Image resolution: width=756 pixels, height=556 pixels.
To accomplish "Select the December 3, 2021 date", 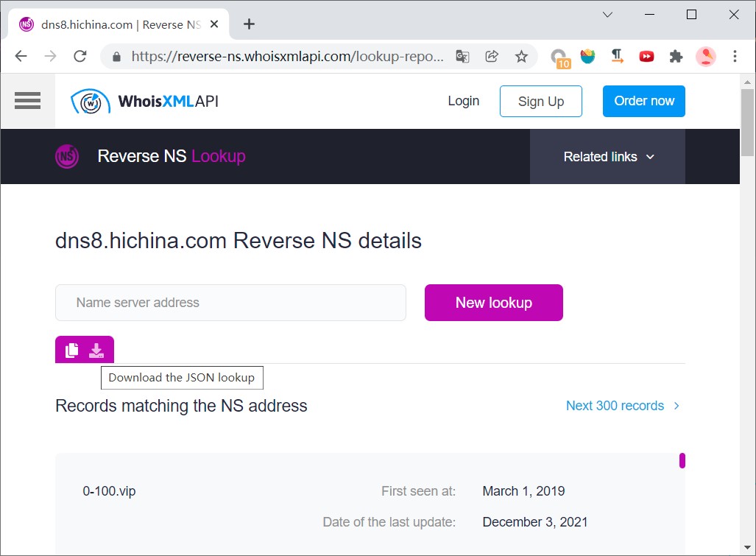I will (x=535, y=522).
